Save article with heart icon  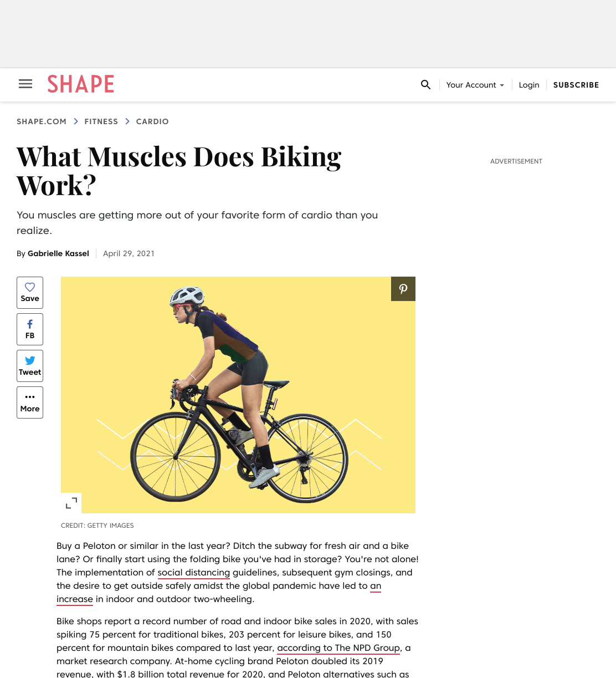click(30, 293)
